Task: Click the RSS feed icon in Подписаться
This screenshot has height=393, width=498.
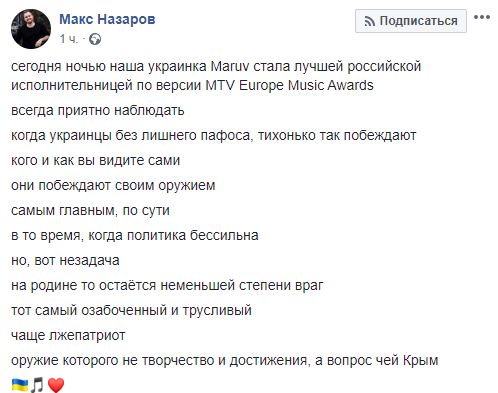Action: pos(369,22)
